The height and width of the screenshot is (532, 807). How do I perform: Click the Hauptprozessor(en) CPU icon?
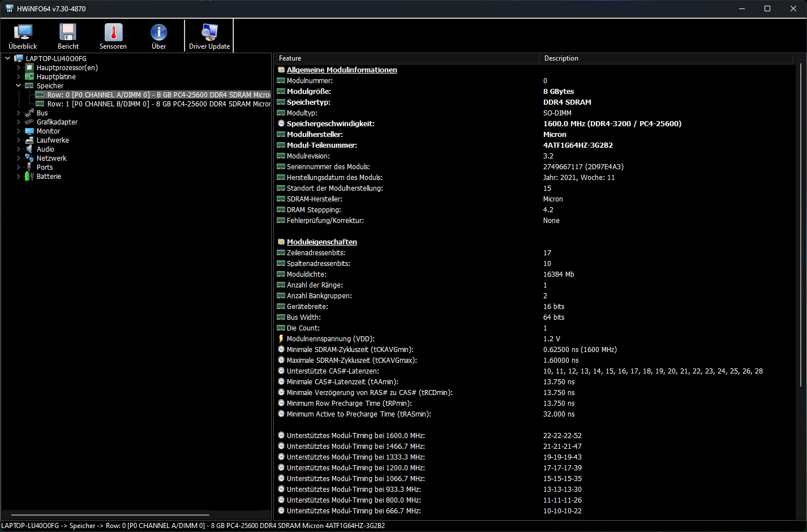[29, 67]
